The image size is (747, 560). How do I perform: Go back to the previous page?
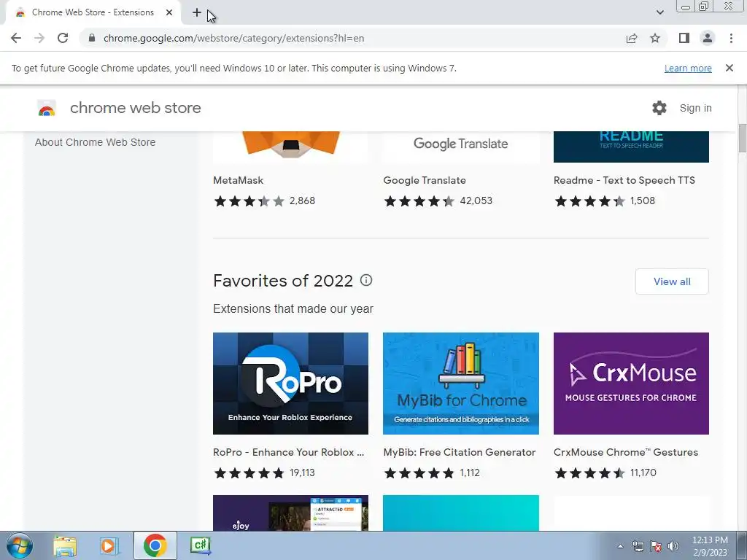click(x=16, y=38)
